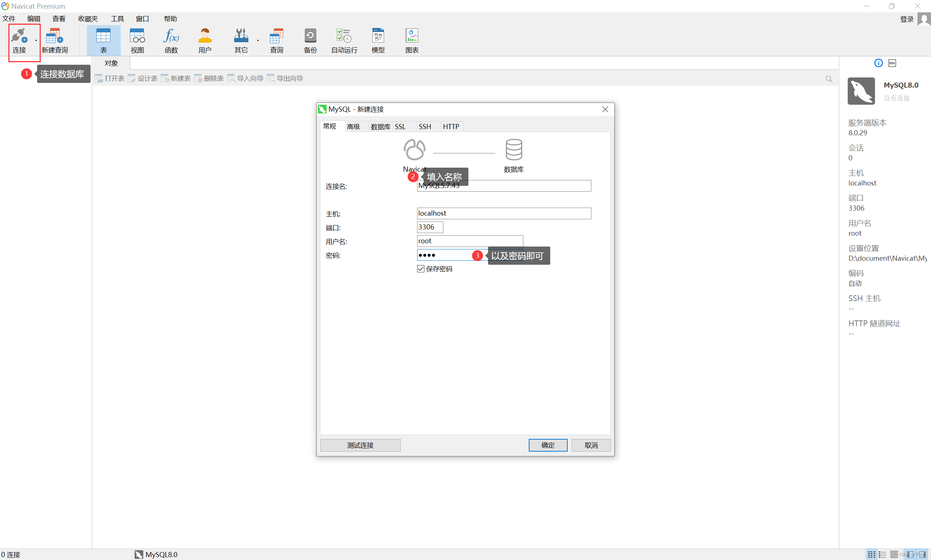931x560 pixels.
Task: Click the 8.0.29 server version value
Action: 858,132
